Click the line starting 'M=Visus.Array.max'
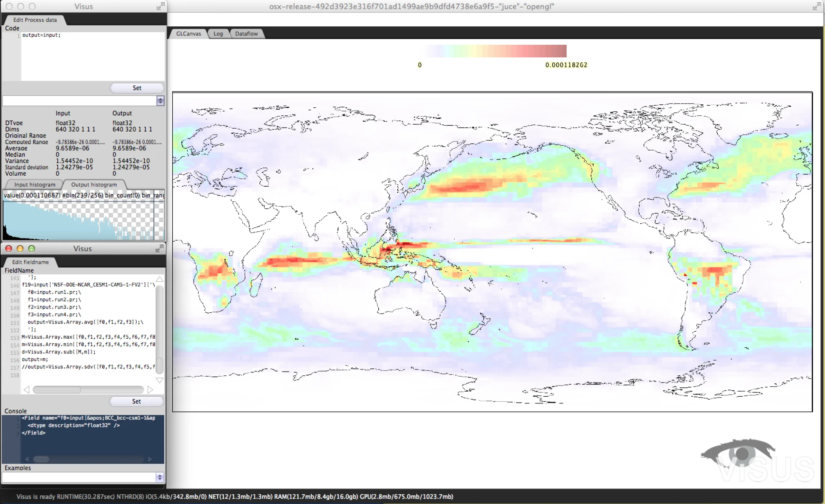 (88, 337)
